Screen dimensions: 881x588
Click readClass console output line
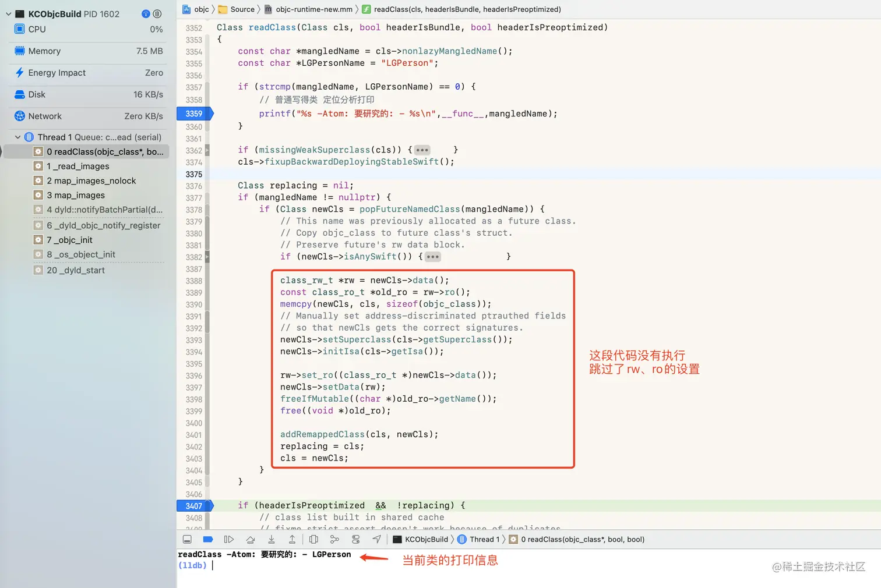[265, 554]
